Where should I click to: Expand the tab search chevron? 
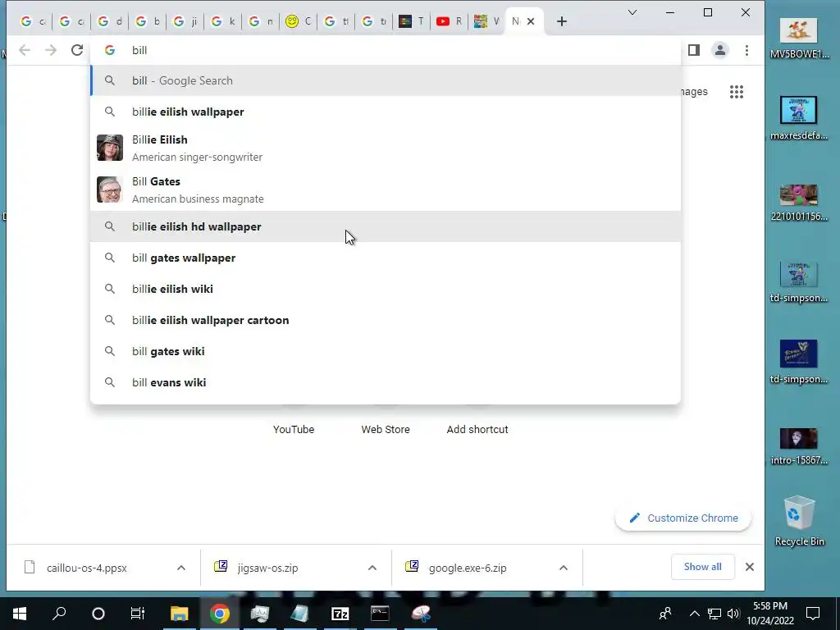(632, 12)
